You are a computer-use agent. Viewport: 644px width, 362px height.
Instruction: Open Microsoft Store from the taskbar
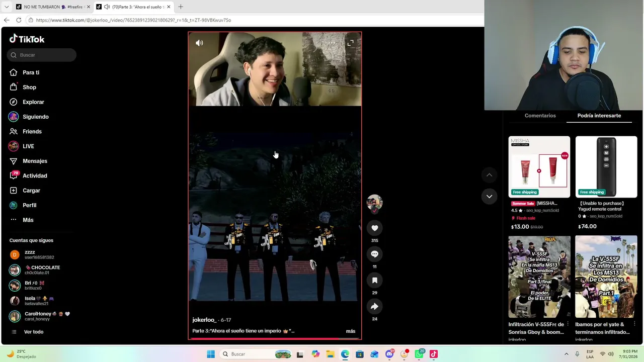[360, 354]
